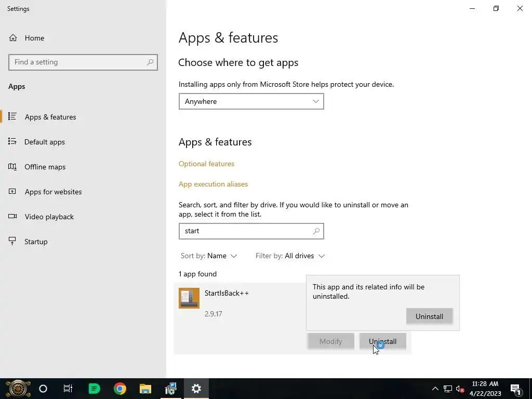Viewport: 532px width, 399px height.
Task: Show hidden system tray icons
Action: tap(435, 389)
